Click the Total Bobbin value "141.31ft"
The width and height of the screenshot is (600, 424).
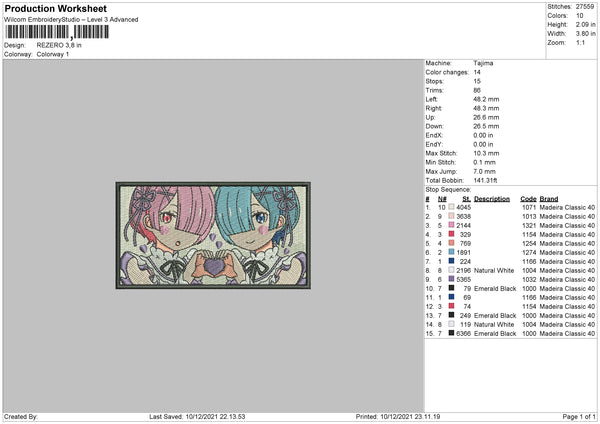click(x=485, y=181)
